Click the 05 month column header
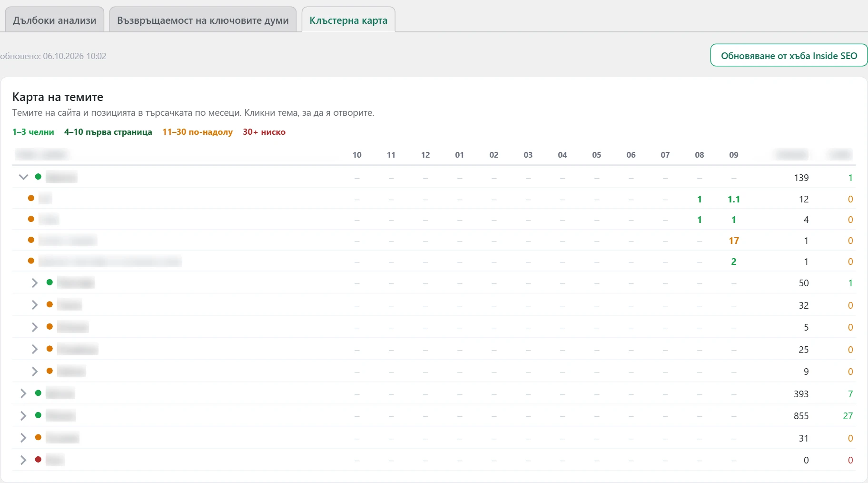 point(596,155)
